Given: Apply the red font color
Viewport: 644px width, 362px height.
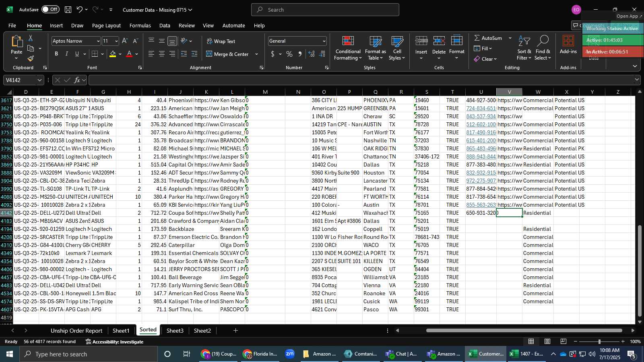Looking at the screenshot, I should pyautogui.click(x=129, y=54).
